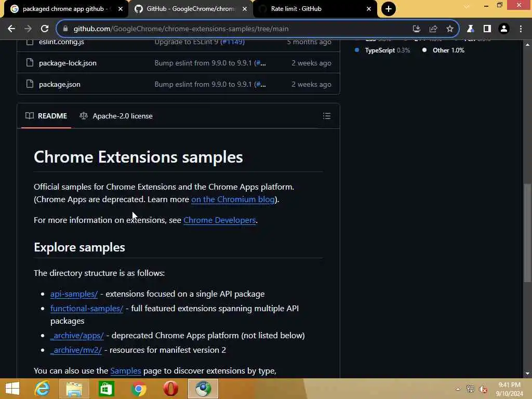Screen dimensions: 532x399
Task: Open package.json Bump eslint commit message
Action: 204,85
